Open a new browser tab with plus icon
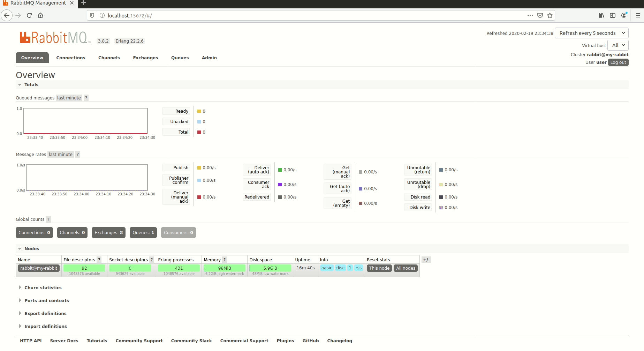The width and height of the screenshot is (644, 351). 84,3
